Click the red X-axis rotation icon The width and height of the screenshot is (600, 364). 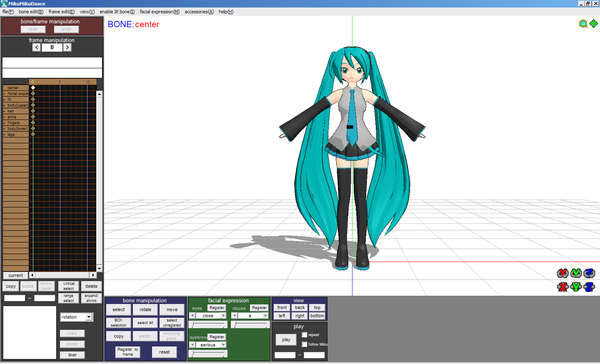(x=562, y=273)
